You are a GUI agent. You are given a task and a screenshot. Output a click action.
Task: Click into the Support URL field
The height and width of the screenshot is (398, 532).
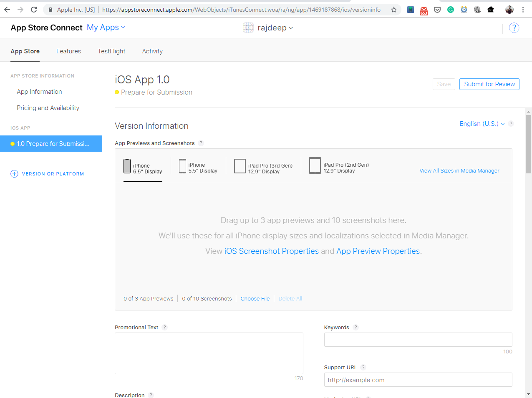pyautogui.click(x=418, y=380)
